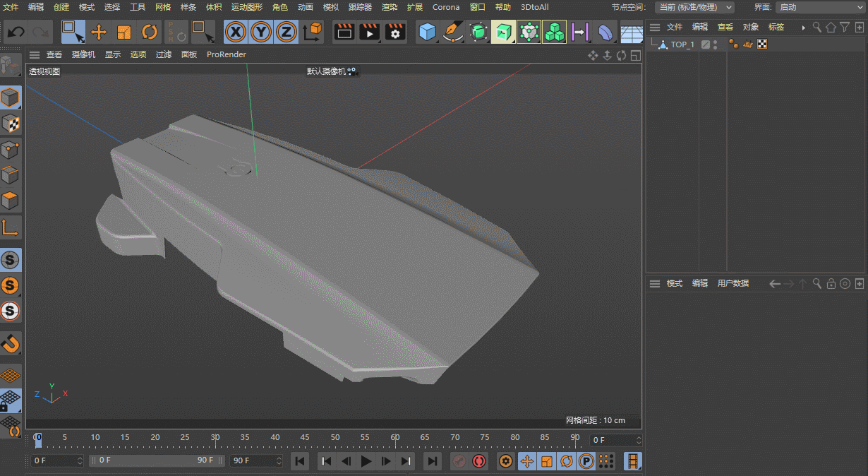Screen dimensions: 868x476
Task: Open the 用户数据 menu in Attributes panel
Action: (x=733, y=283)
